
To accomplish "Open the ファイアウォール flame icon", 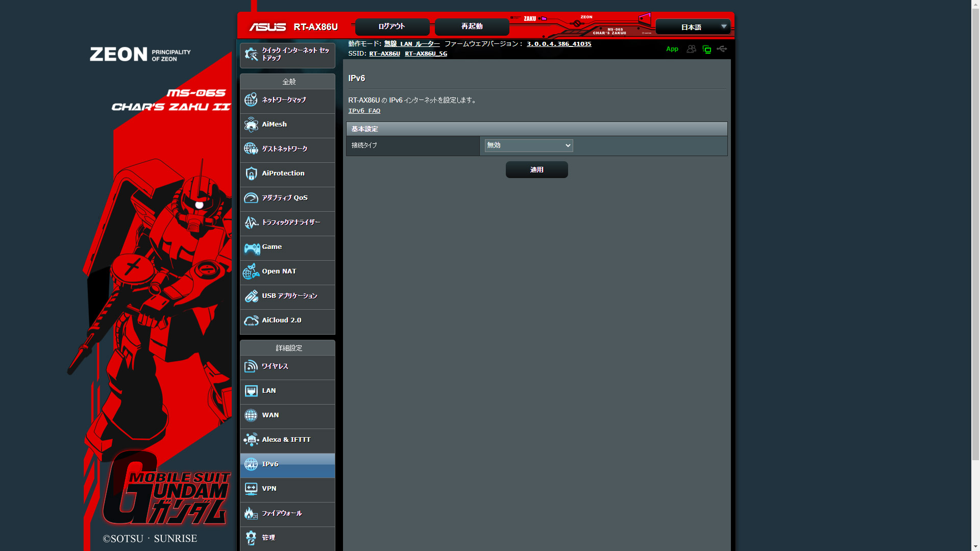I will 251,513.
